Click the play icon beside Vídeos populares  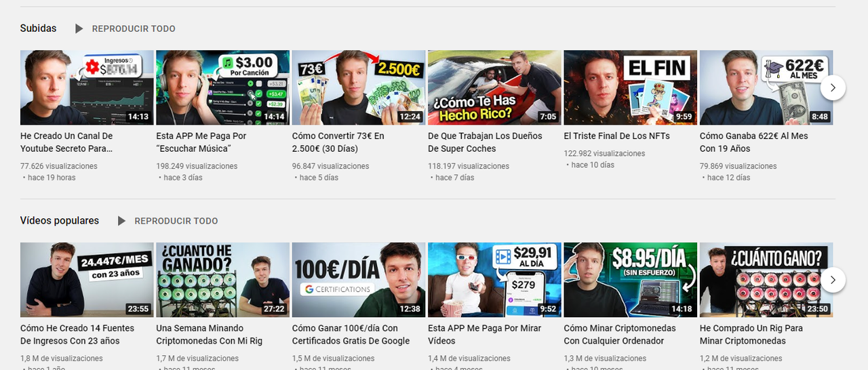(121, 221)
